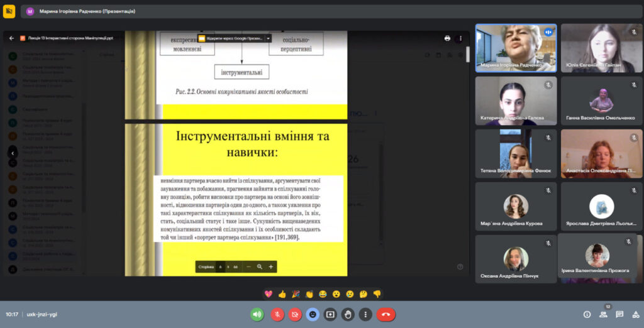Select Марина Ігорівна Радченко's video tile
Screen dimensions: 644x328
516,48
